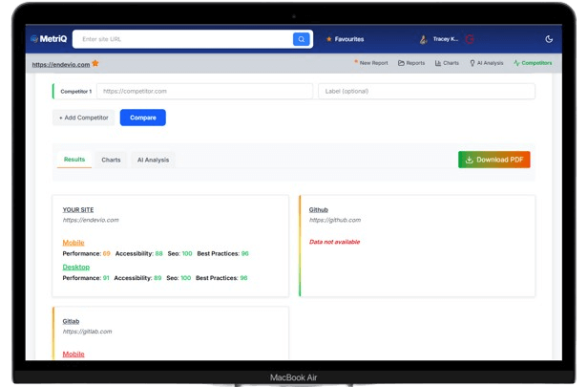Screen dimensions: 588x387
Task: Select the Results tab
Action: point(74,160)
